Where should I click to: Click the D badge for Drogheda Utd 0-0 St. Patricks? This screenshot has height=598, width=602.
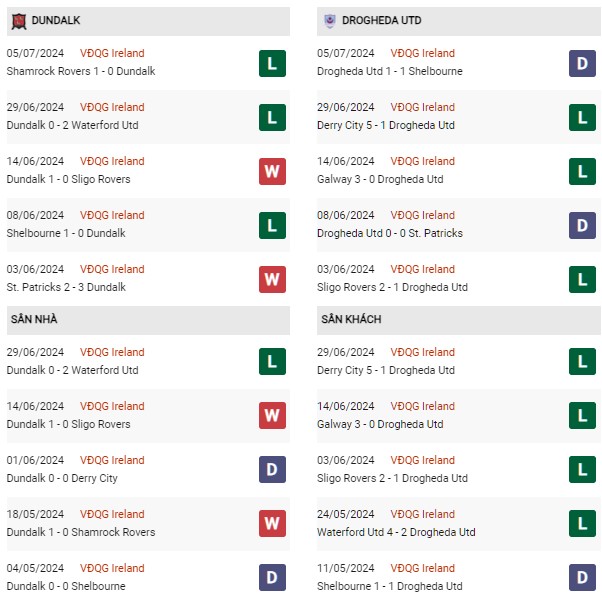pos(583,225)
